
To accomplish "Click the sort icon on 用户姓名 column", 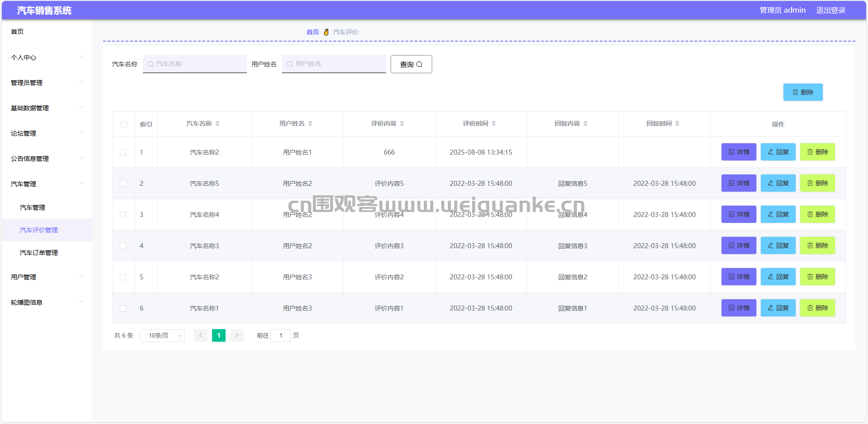I will click(310, 124).
